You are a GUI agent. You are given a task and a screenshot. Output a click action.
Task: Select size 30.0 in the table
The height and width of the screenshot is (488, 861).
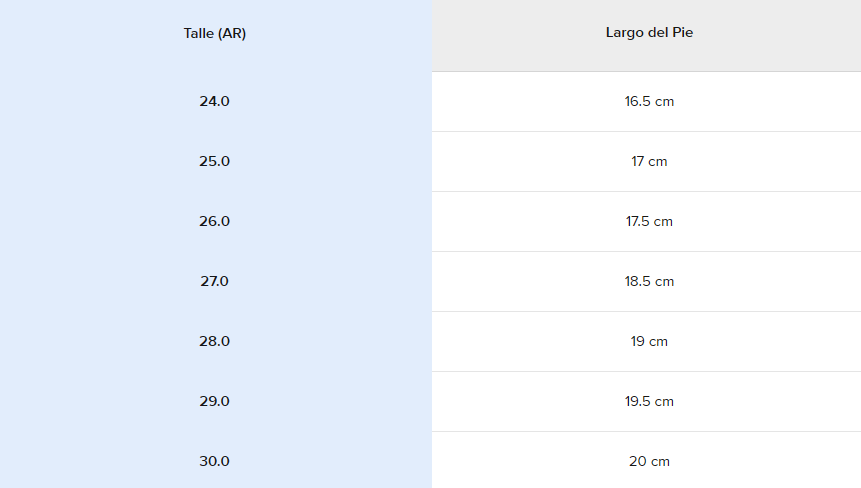(215, 461)
